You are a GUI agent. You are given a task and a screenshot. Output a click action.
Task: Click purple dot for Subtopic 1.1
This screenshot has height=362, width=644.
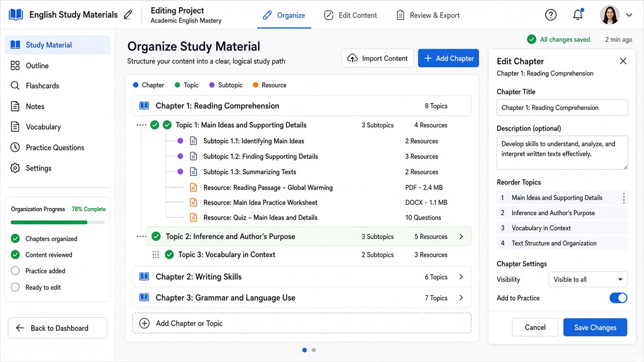(180, 141)
